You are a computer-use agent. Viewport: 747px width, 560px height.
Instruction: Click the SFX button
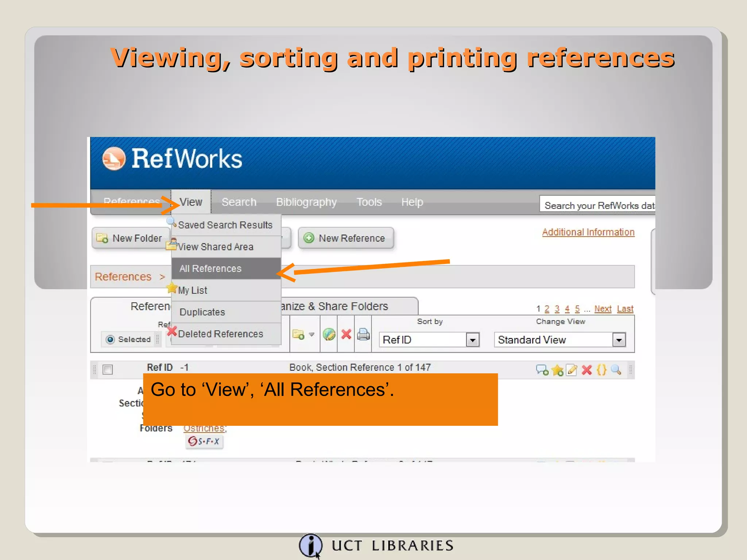(204, 442)
